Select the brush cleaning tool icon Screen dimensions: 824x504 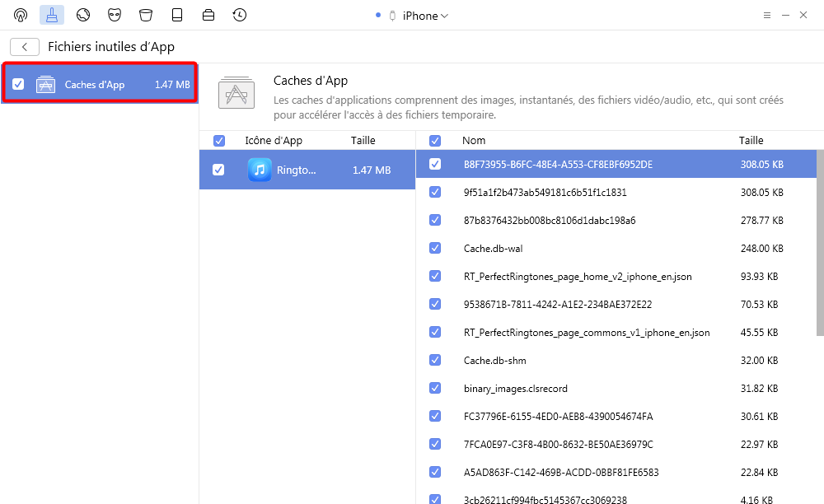(x=51, y=15)
